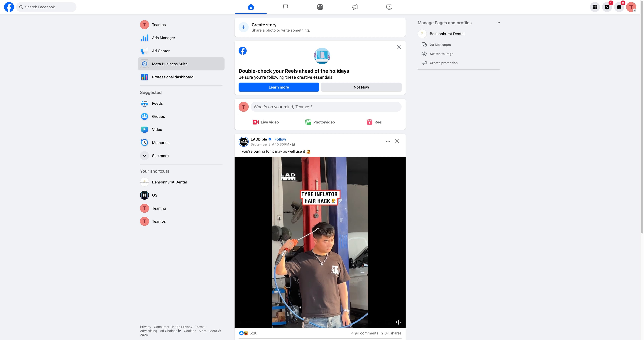Image resolution: width=644 pixels, height=340 pixels.
Task: Open notifications bell
Action: [x=619, y=7]
